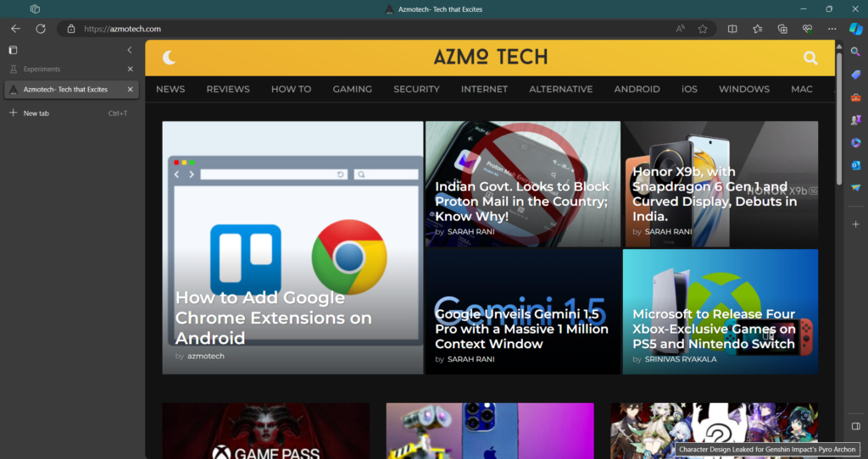Open the Favorites list icon
868x459 pixels.
coord(758,29)
